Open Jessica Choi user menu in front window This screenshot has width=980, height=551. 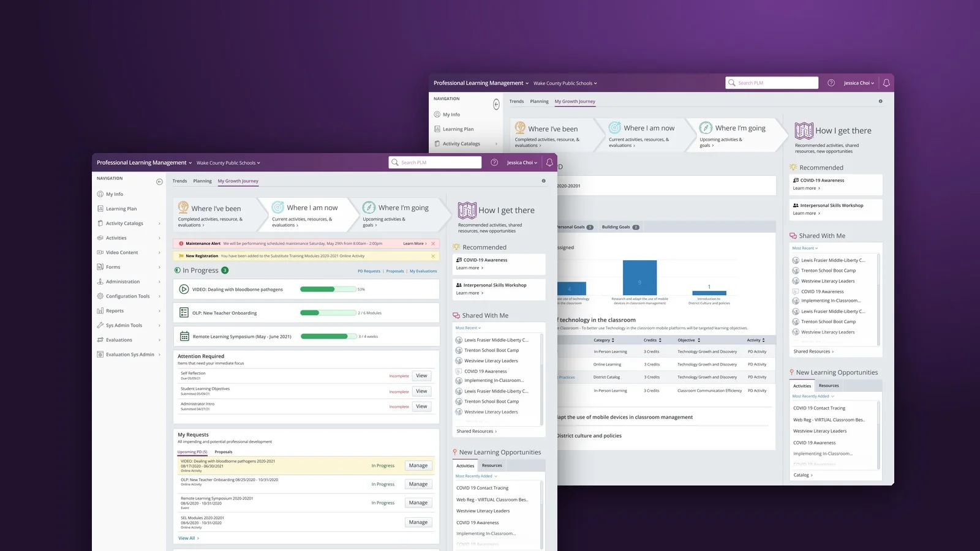(522, 163)
